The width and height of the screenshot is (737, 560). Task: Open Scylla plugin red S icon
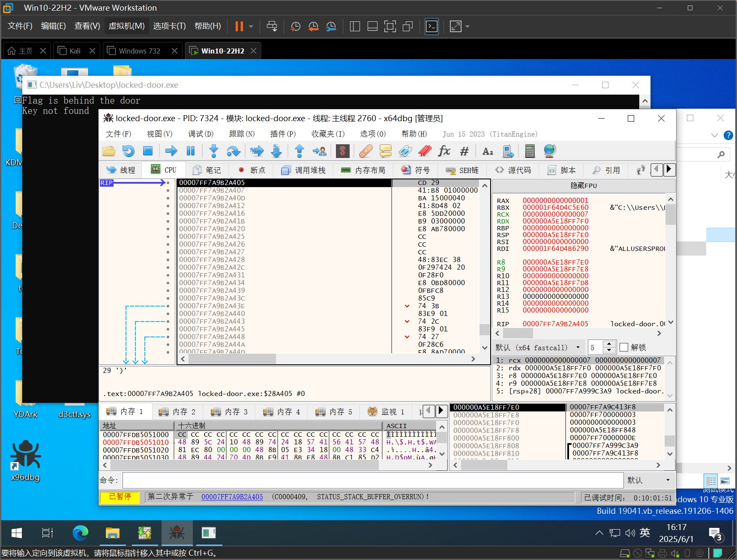[342, 151]
